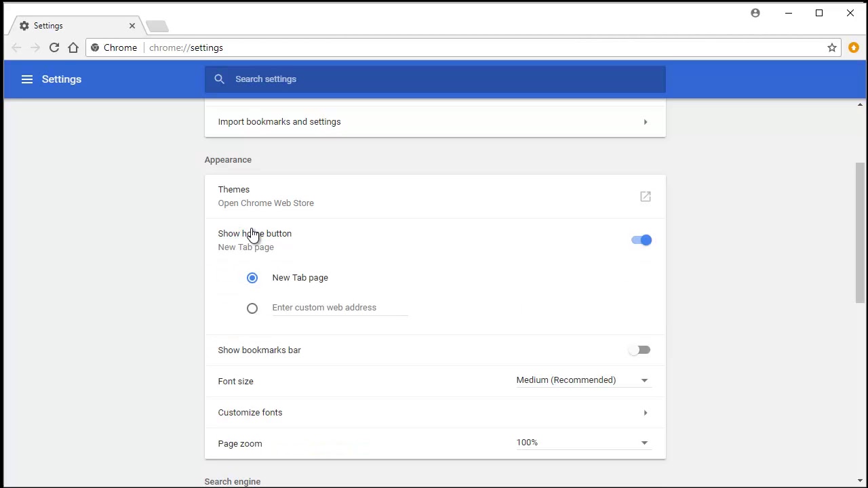Viewport: 868px width, 488px height.
Task: Click the Search engine section heading
Action: 233,481
